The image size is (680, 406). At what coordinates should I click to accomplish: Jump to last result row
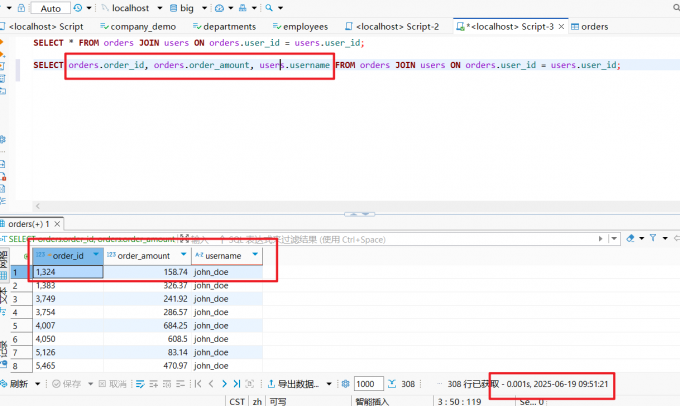(x=237, y=384)
